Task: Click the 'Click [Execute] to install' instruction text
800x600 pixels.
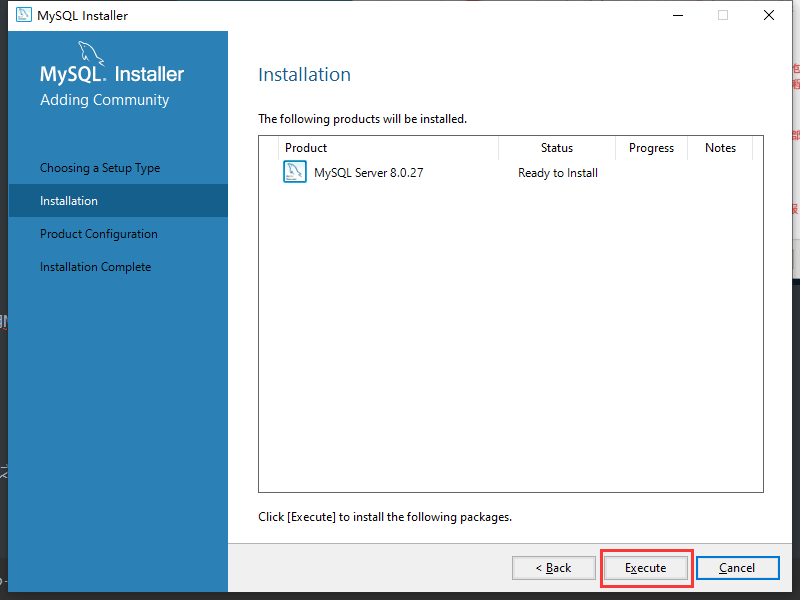Action: (x=385, y=517)
